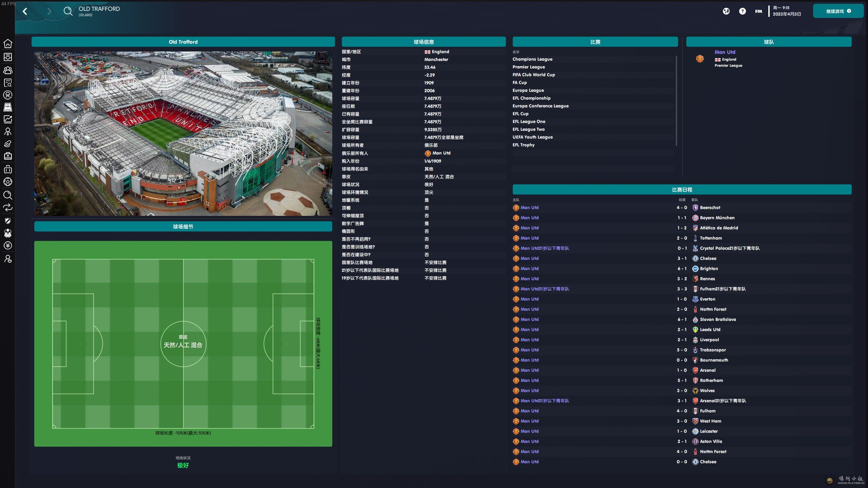Open the world globe icon in top bar
Screen dimensions: 868x488
[x=726, y=11]
